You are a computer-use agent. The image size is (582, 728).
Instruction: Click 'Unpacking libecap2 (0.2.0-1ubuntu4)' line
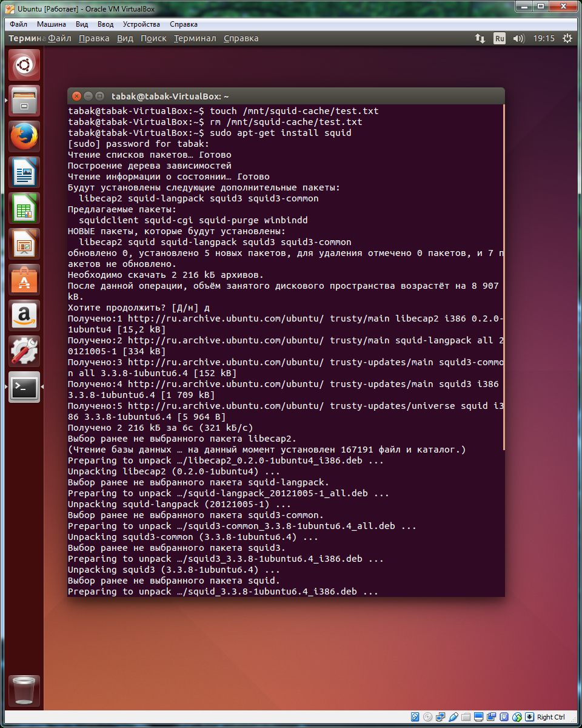[x=174, y=471]
